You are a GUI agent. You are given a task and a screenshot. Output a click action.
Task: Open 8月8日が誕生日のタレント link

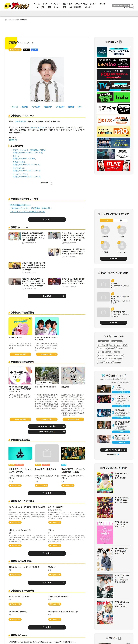tap(20, 205)
